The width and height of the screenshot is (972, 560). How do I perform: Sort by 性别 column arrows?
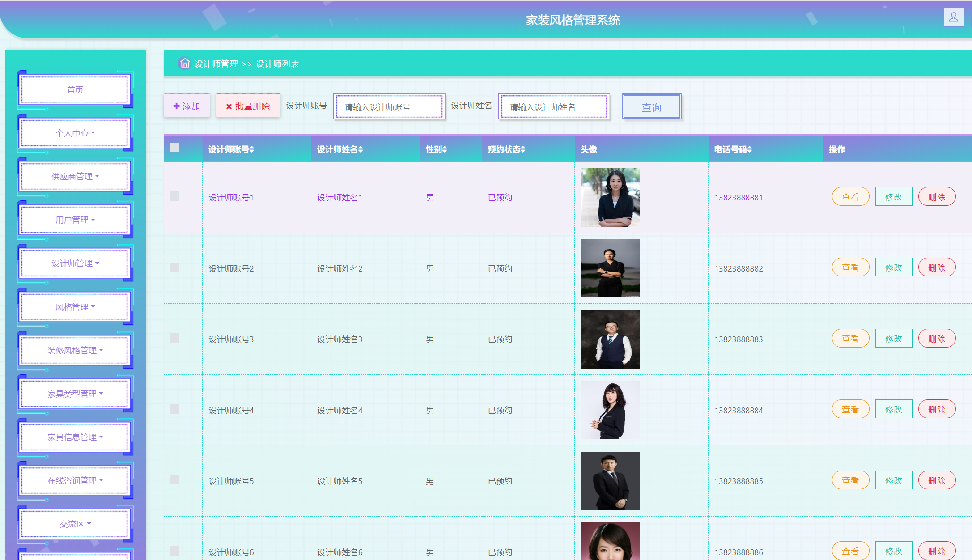(445, 149)
